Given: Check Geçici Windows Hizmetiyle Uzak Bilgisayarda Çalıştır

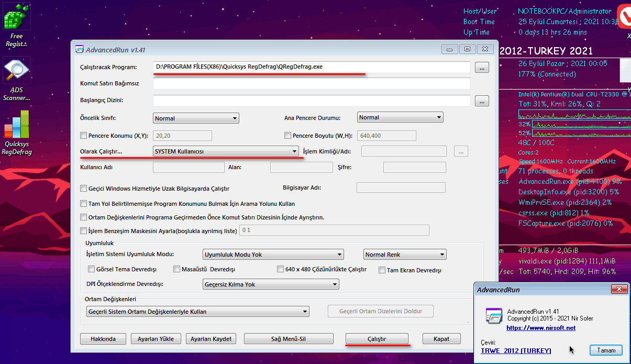Looking at the screenshot, I should click(x=84, y=189).
